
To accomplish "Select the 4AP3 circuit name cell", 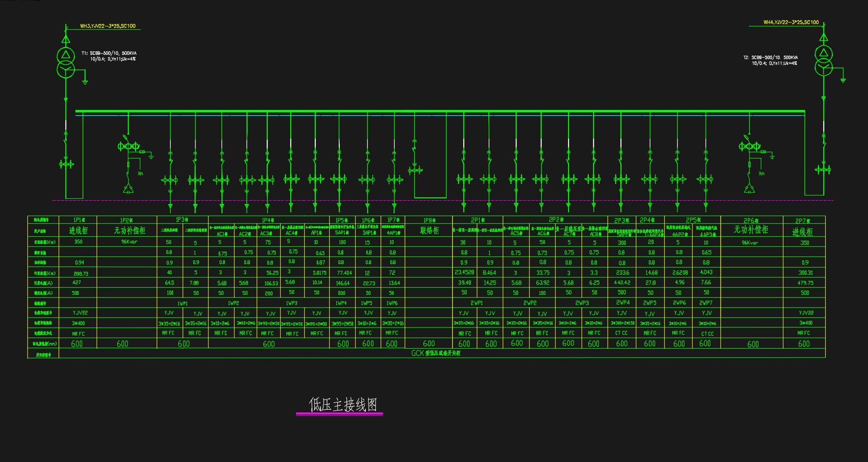I will point(707,231).
